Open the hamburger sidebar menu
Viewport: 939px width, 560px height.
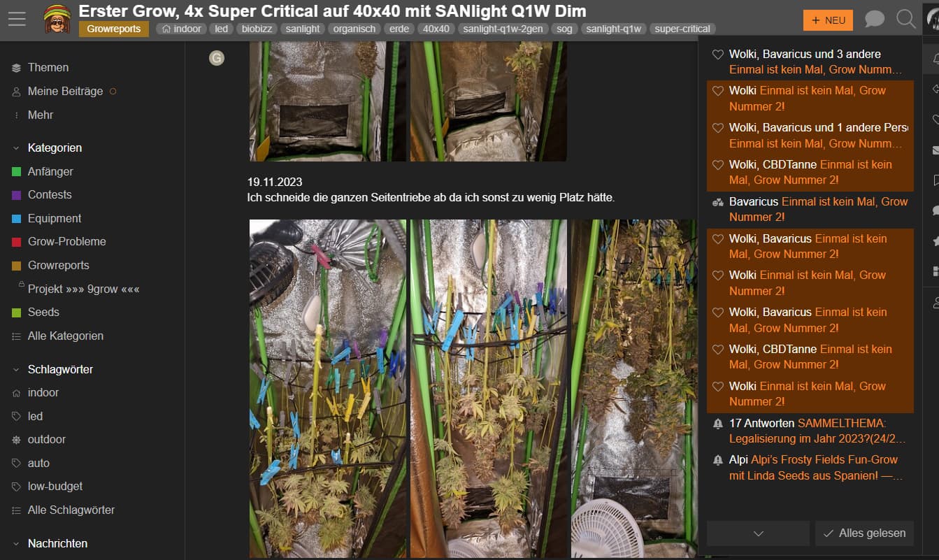point(17,19)
